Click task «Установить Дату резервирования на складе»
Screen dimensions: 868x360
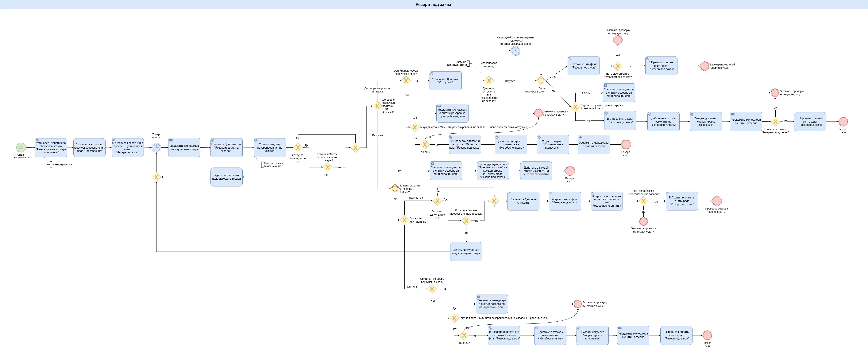270,148
